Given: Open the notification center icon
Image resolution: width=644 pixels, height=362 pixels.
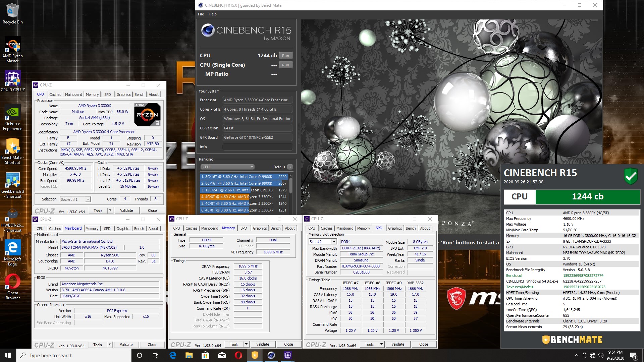Looking at the screenshot, I should pos(634,355).
